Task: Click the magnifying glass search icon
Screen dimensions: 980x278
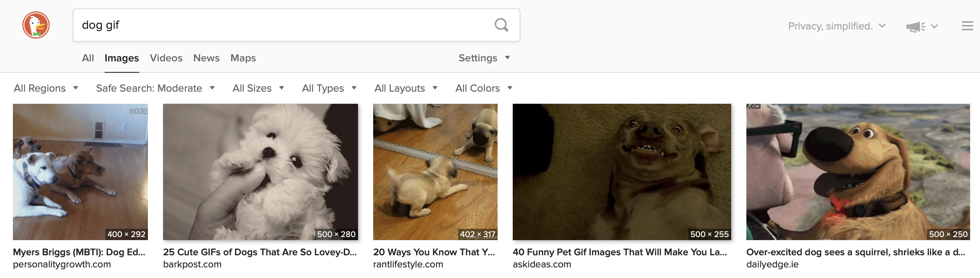Action: coord(501,25)
